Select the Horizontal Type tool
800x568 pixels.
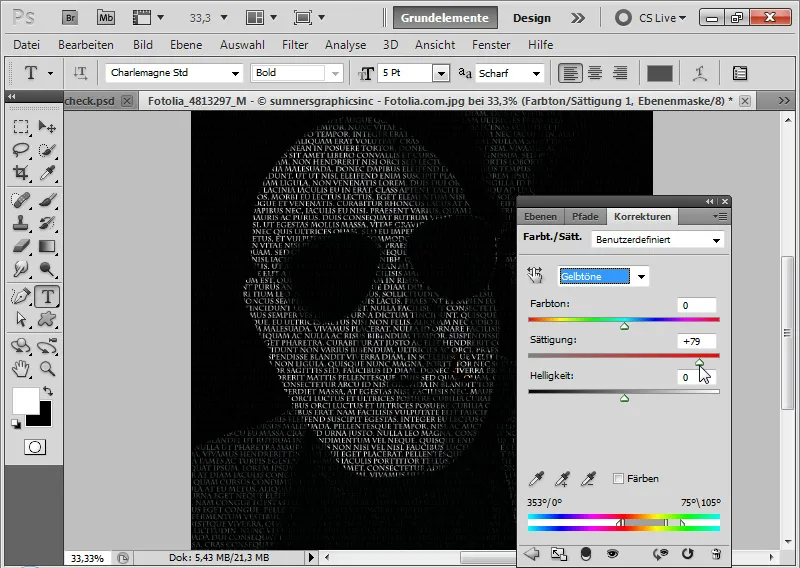click(x=47, y=296)
